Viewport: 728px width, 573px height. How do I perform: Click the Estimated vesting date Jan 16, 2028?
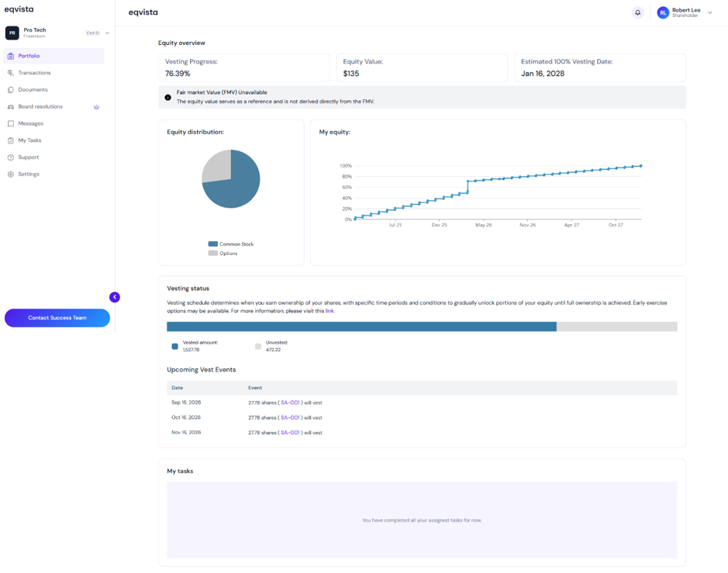click(542, 74)
